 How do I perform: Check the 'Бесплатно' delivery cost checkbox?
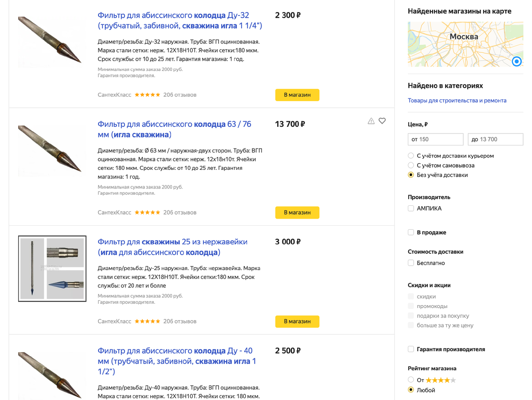(x=411, y=263)
